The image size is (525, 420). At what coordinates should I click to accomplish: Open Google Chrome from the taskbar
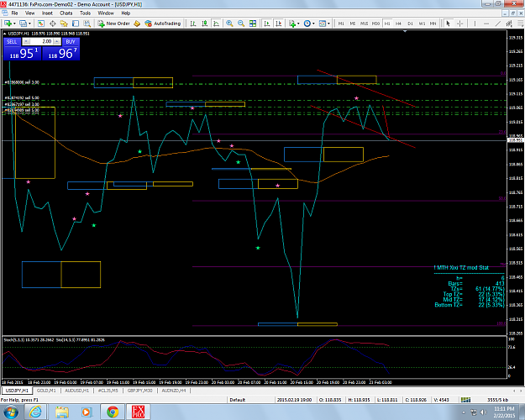(x=113, y=412)
